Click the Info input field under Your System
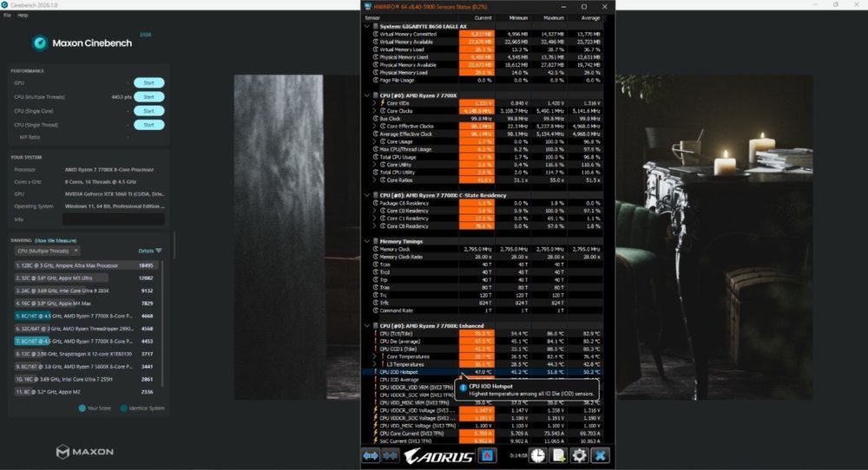The height and width of the screenshot is (470, 868). pyautogui.click(x=114, y=219)
